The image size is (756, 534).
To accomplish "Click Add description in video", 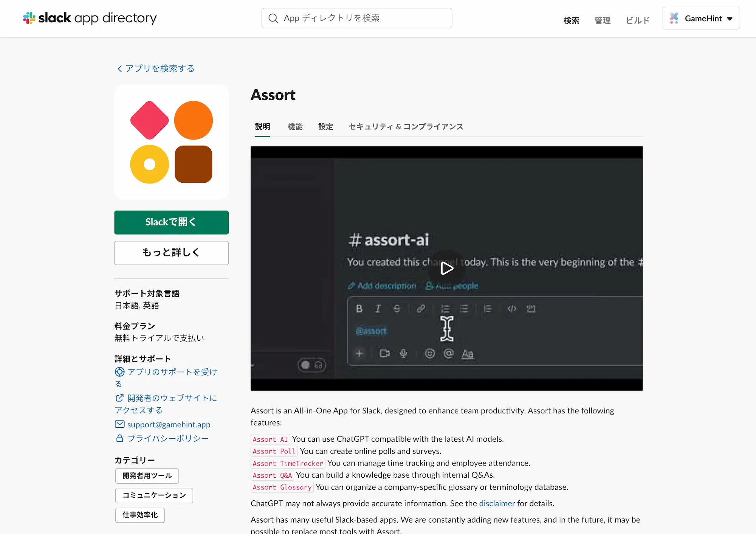I will tap(382, 286).
